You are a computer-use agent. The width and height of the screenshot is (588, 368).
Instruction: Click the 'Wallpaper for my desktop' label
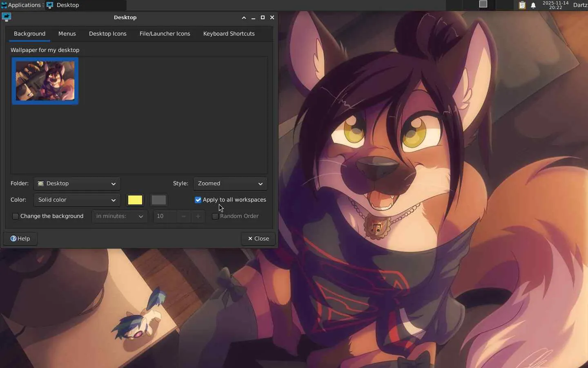[x=45, y=50]
